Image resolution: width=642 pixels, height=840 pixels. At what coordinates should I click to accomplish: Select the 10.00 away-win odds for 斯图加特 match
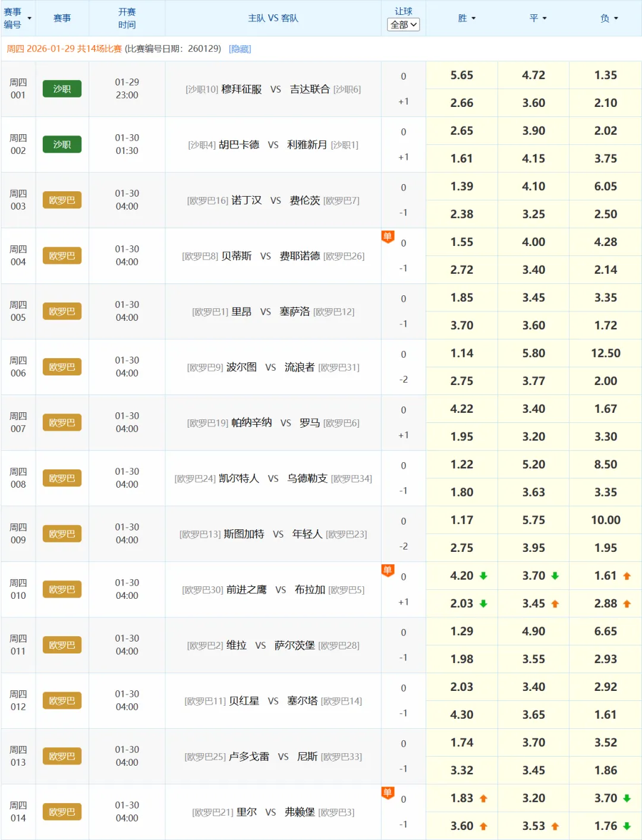605,520
